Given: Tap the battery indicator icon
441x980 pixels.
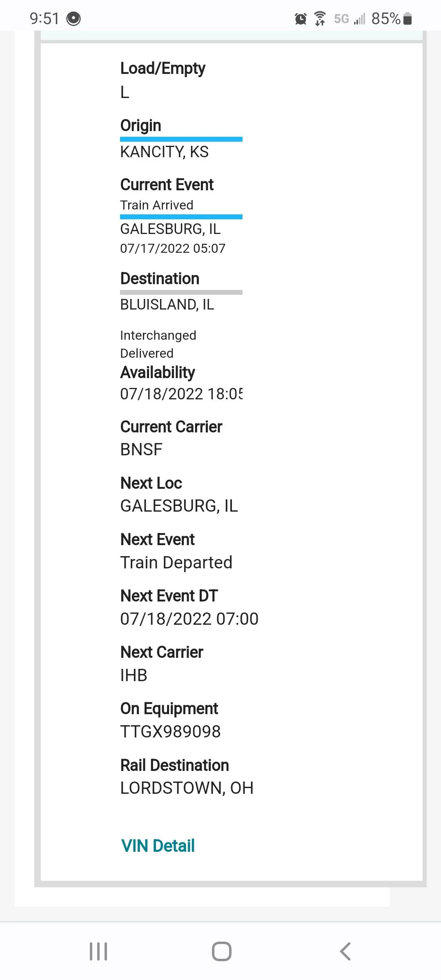Looking at the screenshot, I should pyautogui.click(x=407, y=19).
